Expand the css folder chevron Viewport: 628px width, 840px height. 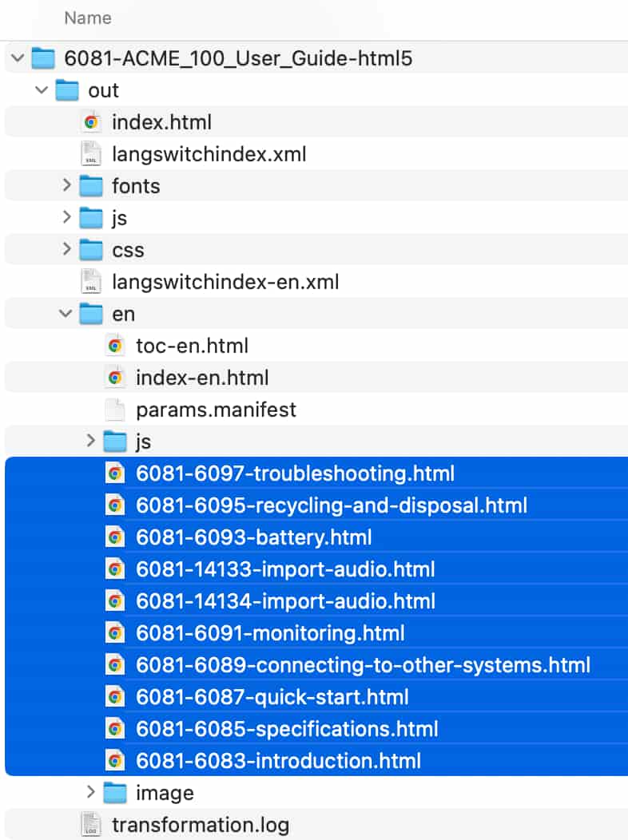tap(66, 250)
